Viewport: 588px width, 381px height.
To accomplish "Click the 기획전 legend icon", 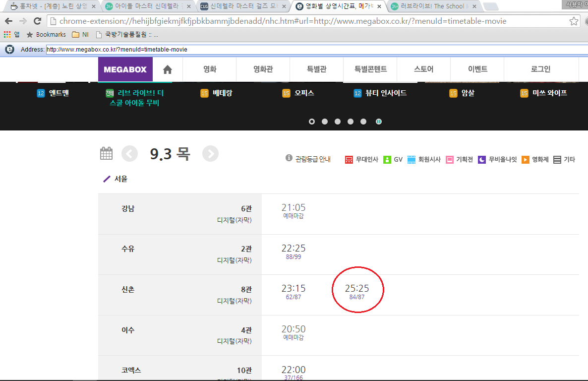I will (x=450, y=160).
